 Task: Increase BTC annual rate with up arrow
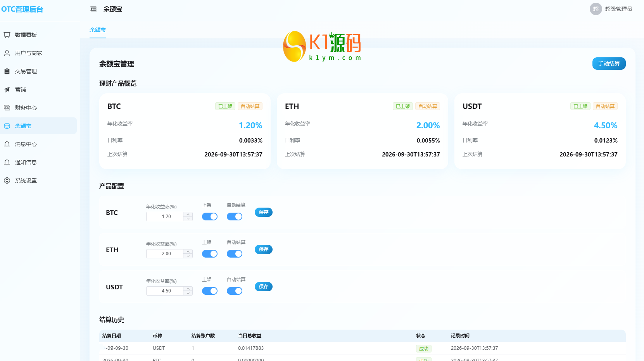click(188, 214)
